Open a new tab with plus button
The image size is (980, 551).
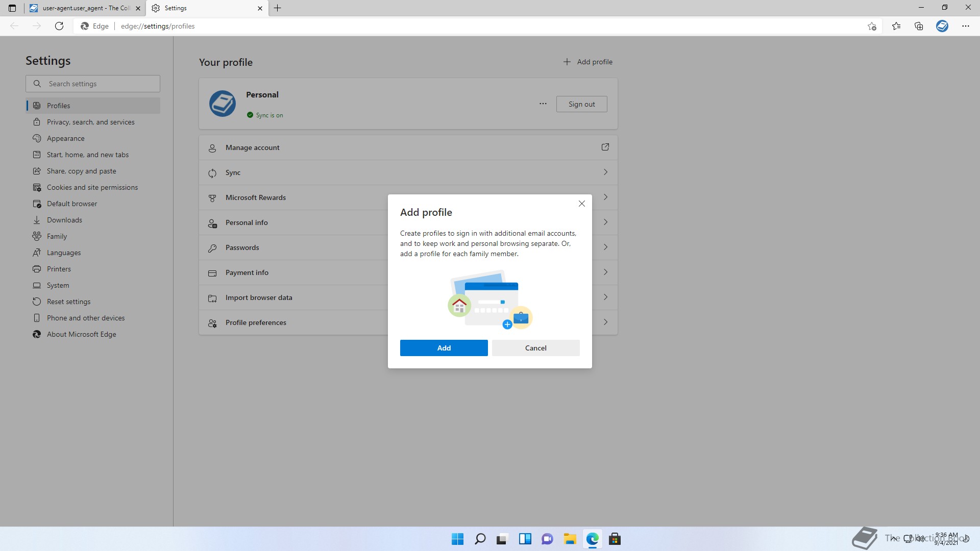278,8
